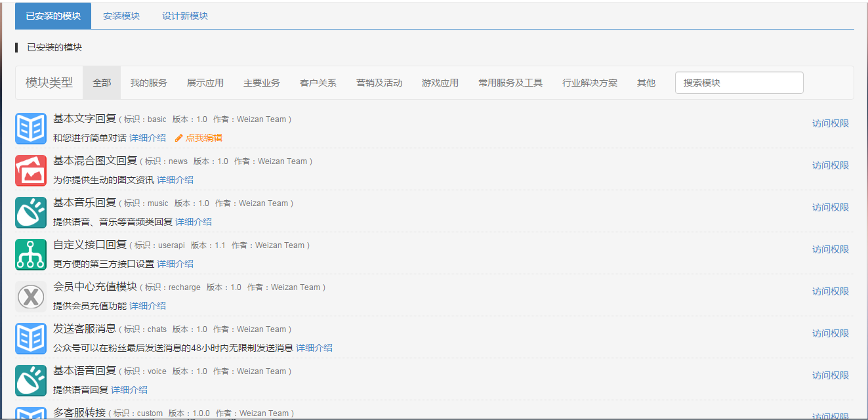868x420 pixels.
Task: Filter modules by 其他
Action: 646,83
